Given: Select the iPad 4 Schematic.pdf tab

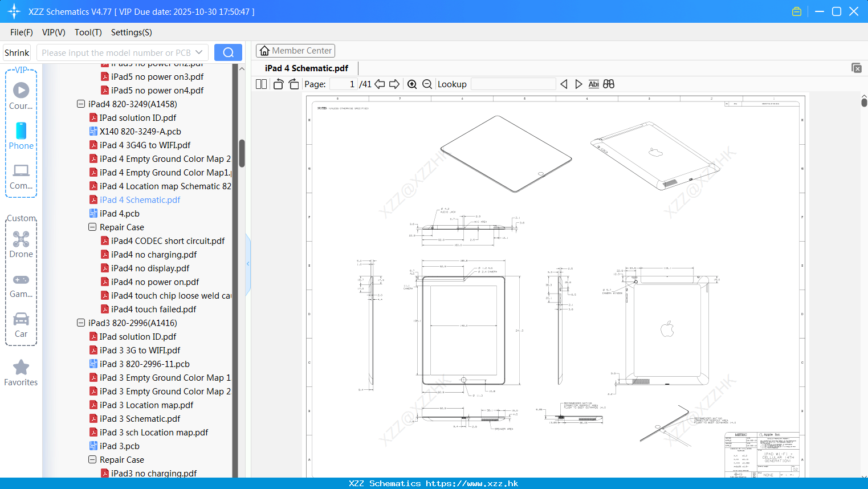Looking at the screenshot, I should point(307,68).
